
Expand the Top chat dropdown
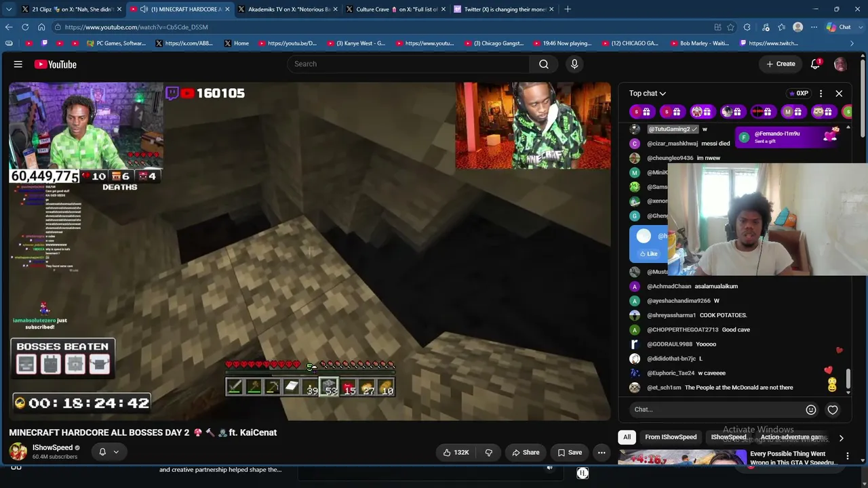pos(648,94)
